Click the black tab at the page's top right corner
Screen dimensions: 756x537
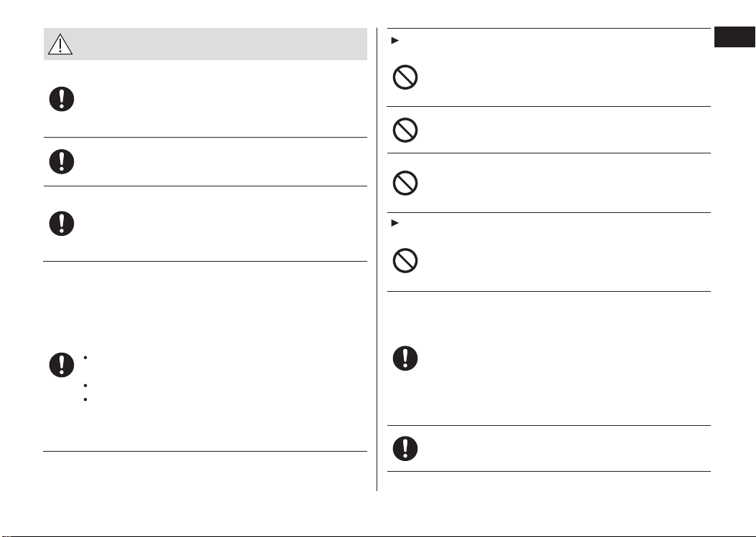pos(734,37)
